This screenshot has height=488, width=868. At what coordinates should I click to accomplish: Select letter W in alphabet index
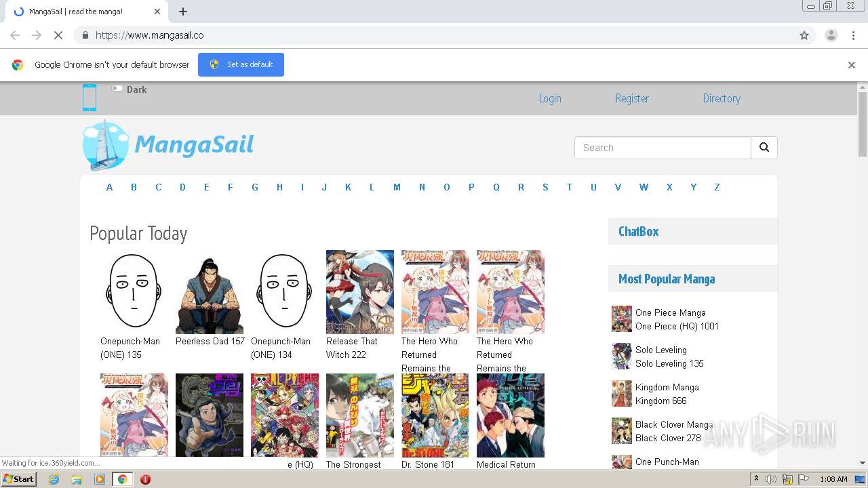point(644,187)
